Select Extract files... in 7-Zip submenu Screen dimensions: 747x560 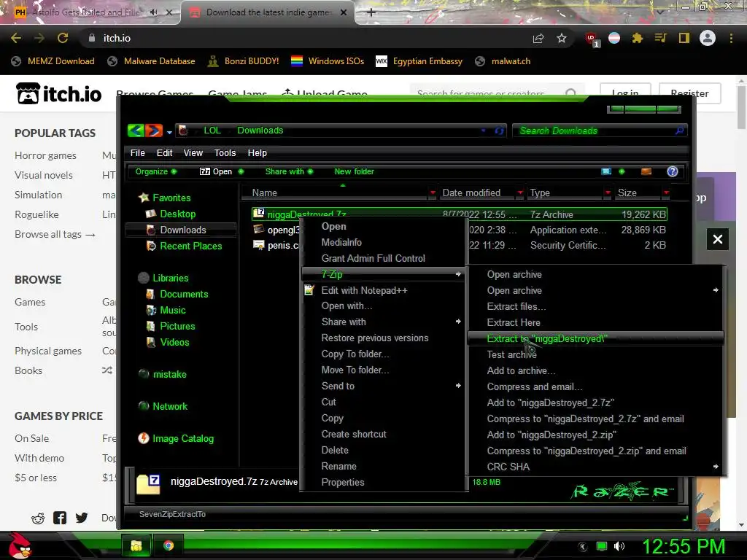tap(516, 306)
